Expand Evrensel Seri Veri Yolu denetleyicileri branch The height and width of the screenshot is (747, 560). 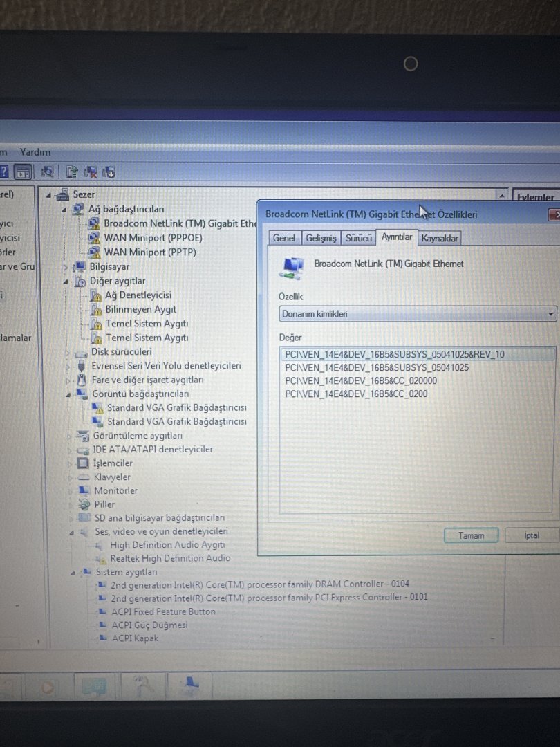pyautogui.click(x=68, y=367)
